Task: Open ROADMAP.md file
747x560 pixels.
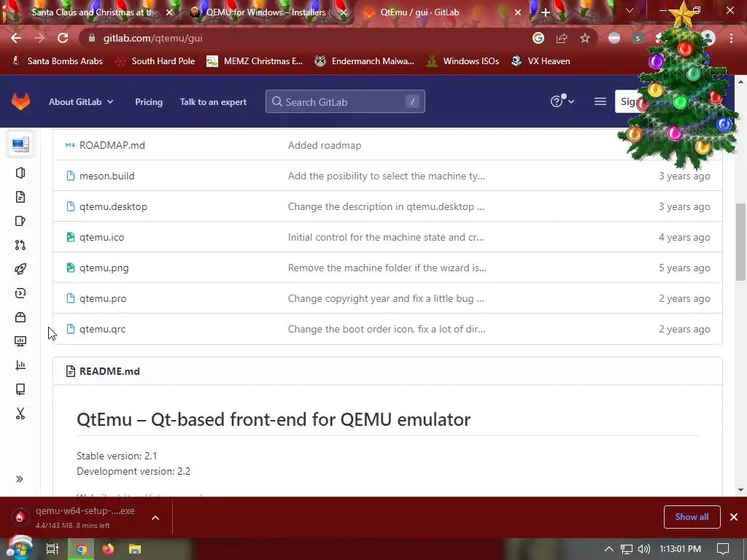Action: pyautogui.click(x=112, y=145)
